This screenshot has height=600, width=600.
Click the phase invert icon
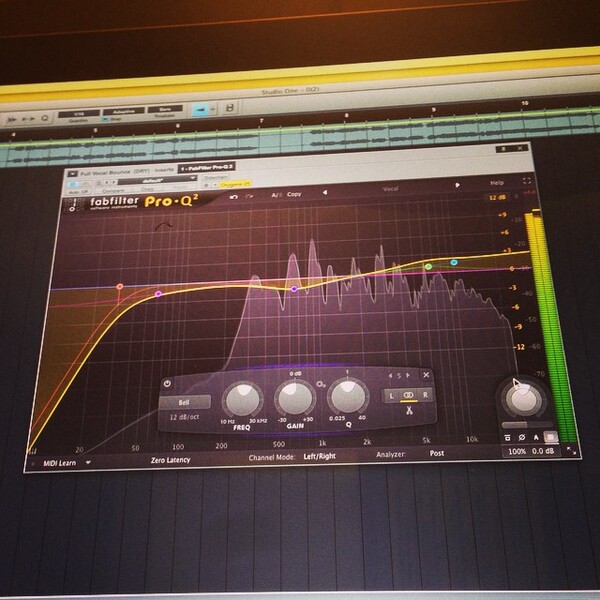[522, 437]
